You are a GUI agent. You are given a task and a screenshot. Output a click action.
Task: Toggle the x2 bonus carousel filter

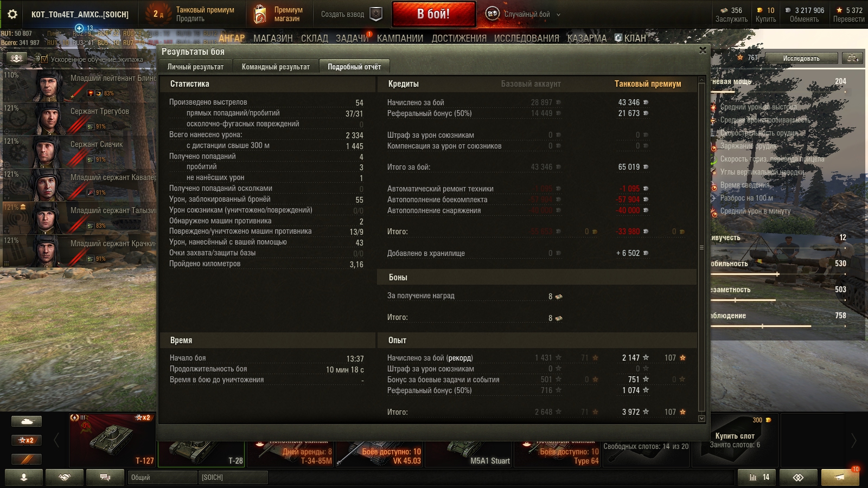pos(26,440)
